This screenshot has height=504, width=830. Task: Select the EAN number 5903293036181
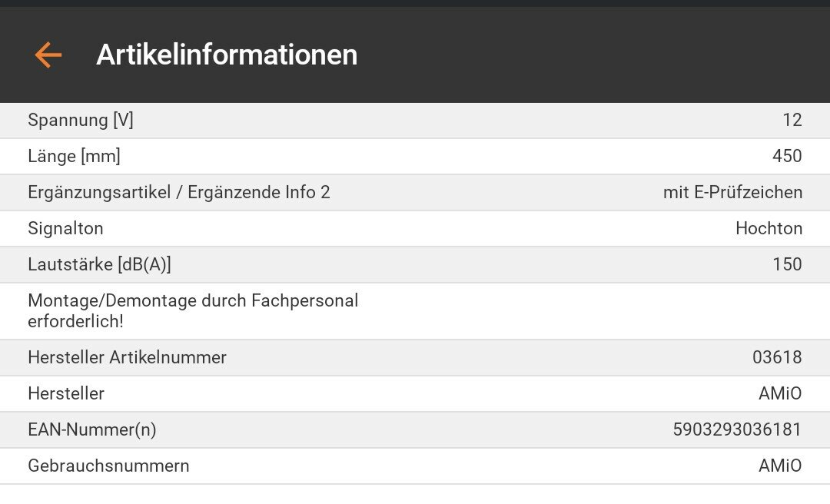pos(737,429)
